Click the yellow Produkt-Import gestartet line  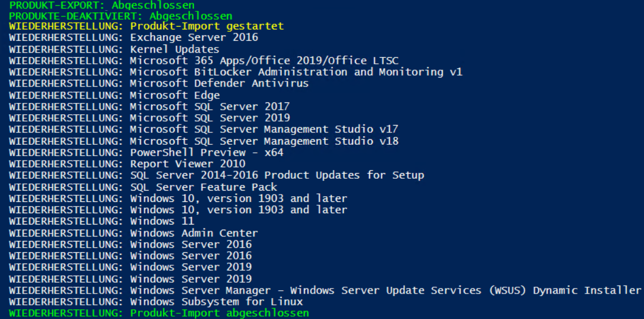146,27
